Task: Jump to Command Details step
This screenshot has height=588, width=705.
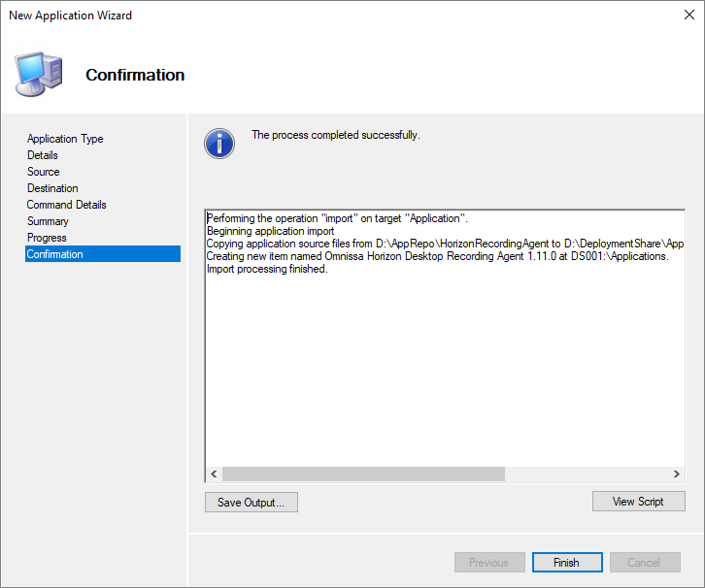Action: 67,205
